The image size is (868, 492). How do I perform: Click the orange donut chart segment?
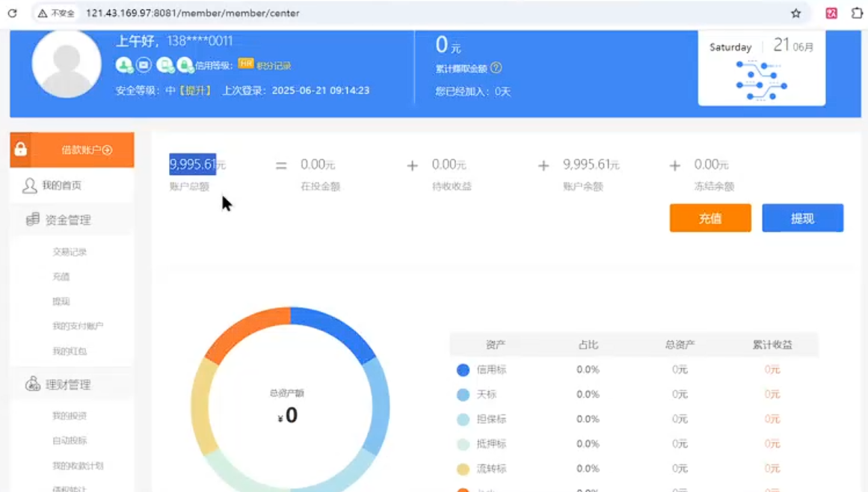click(244, 331)
